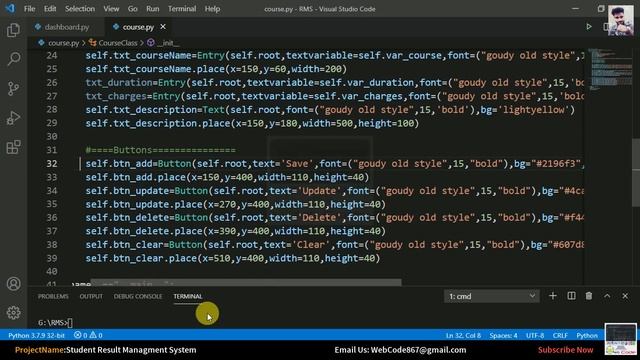Close the terminal panel
The height and width of the screenshot is (360, 640).
(625, 296)
